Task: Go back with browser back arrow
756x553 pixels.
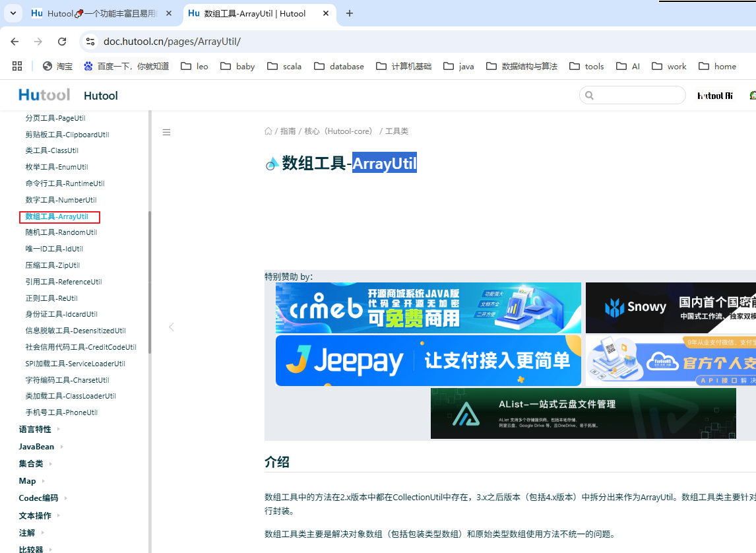Action: coord(15,42)
